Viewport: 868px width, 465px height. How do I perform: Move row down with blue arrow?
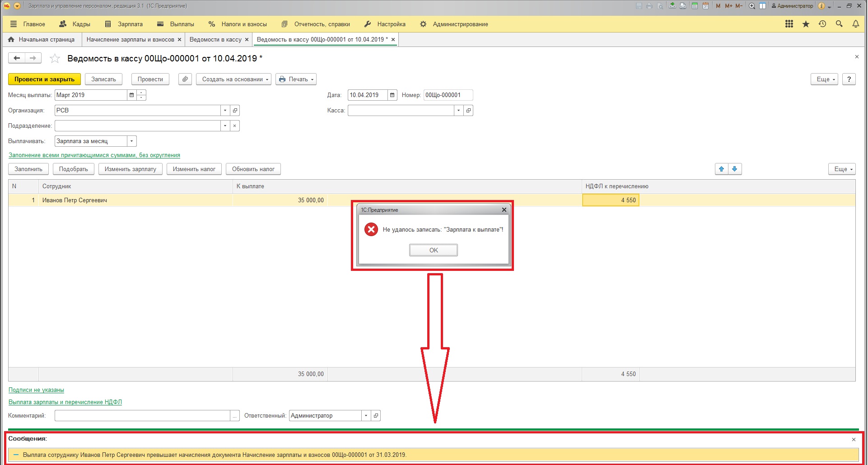coord(735,169)
